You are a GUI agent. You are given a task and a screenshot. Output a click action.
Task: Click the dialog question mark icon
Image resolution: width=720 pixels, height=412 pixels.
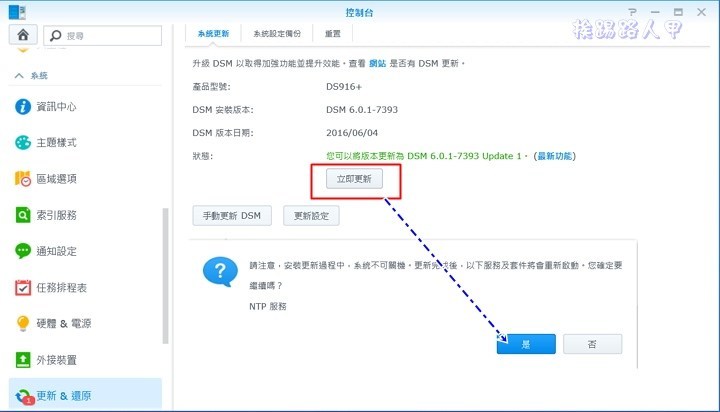220,272
